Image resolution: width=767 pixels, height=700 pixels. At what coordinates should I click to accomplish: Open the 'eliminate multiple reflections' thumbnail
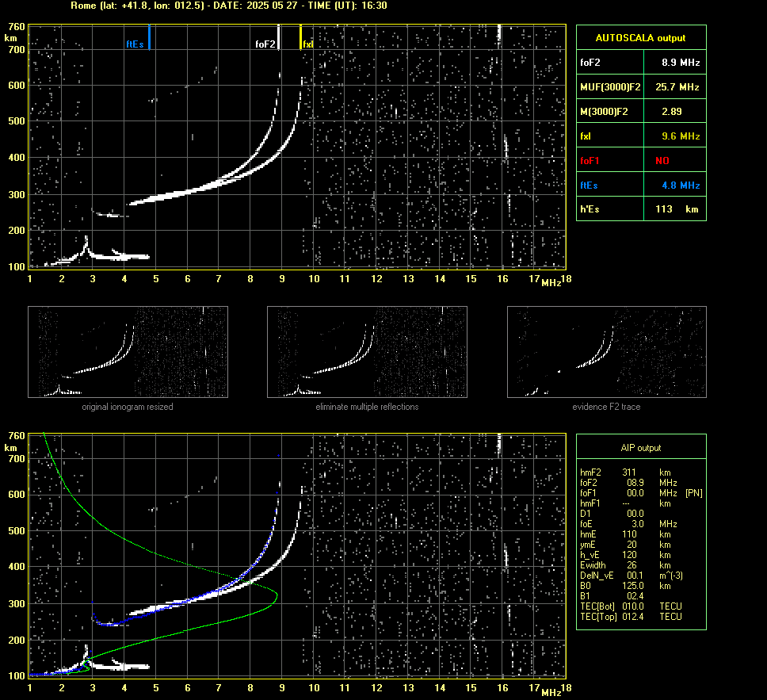tap(367, 352)
